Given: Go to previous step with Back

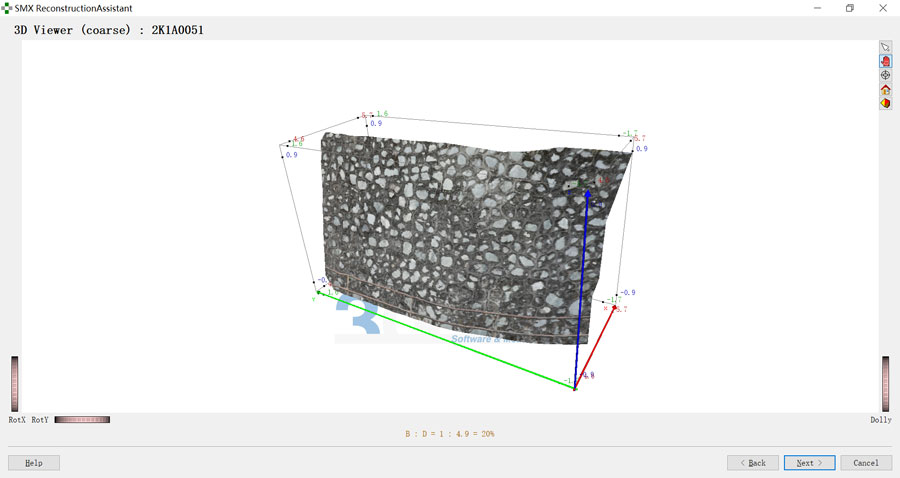Looking at the screenshot, I should 752,463.
